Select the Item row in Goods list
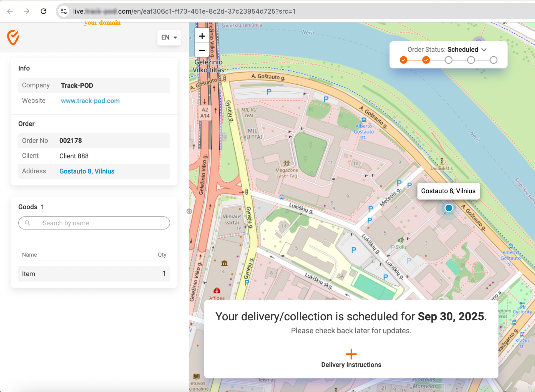535x392 pixels. click(94, 274)
